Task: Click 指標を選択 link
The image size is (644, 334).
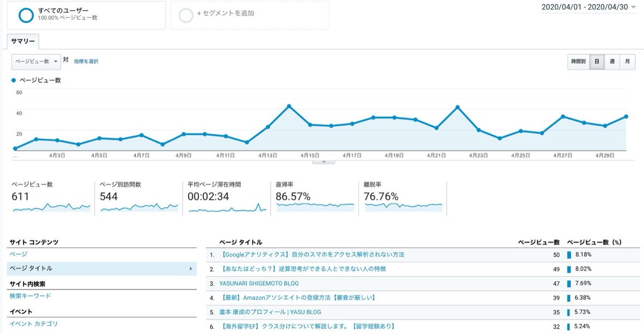Action: click(x=86, y=62)
